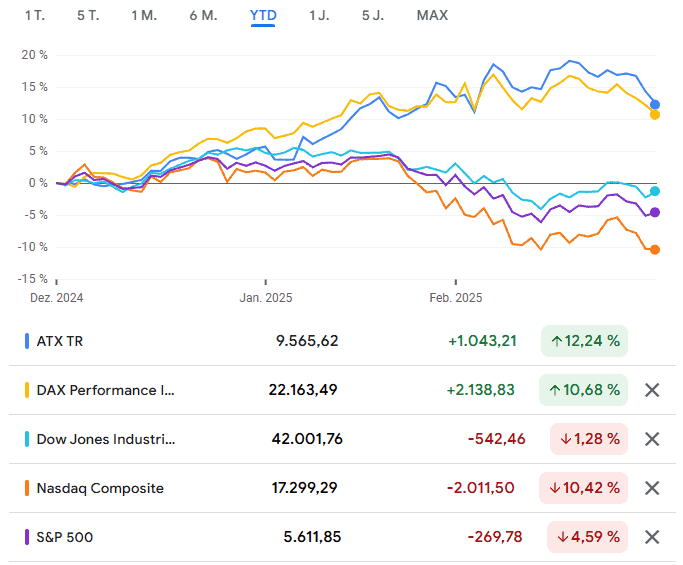Open the S&P 500 row
Viewport: 683px width, 565px height.
[342, 537]
